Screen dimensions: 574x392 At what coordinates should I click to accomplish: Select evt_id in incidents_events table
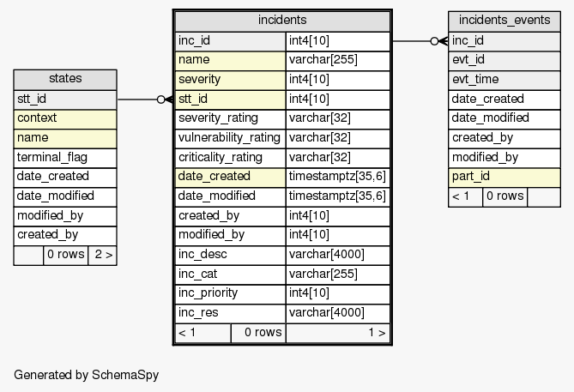point(505,60)
